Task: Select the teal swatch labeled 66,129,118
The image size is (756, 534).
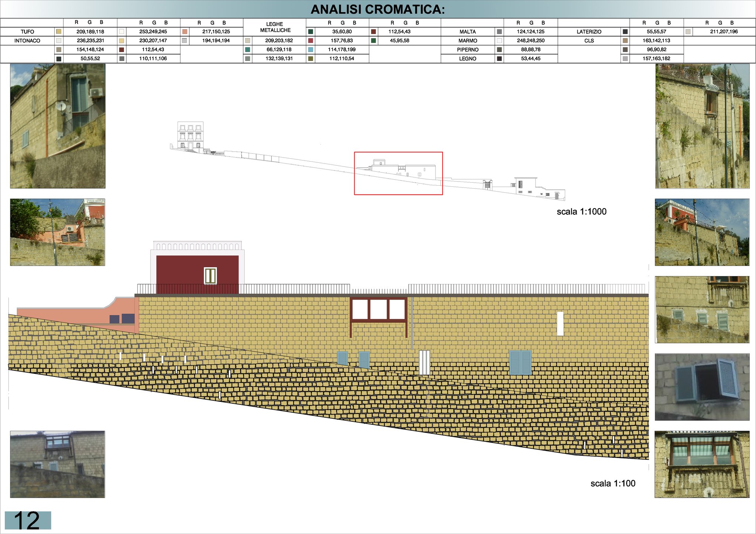Action: [x=248, y=49]
